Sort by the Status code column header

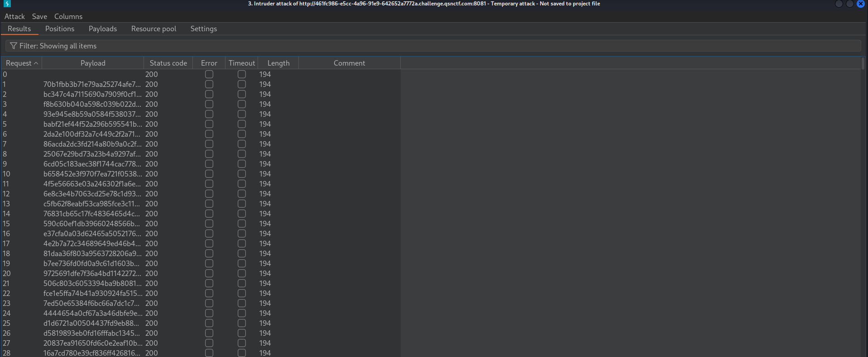[x=168, y=63]
